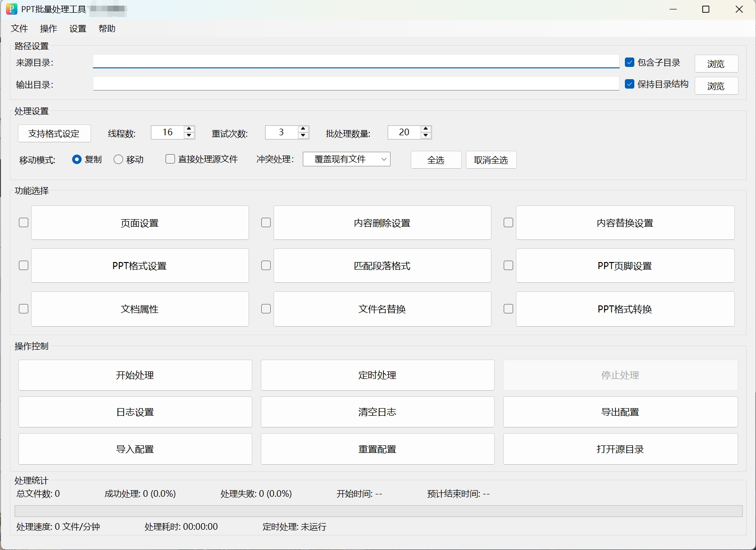Enable 直接处理源文件 checkbox
Image resolution: width=756 pixels, height=550 pixels.
pos(170,159)
